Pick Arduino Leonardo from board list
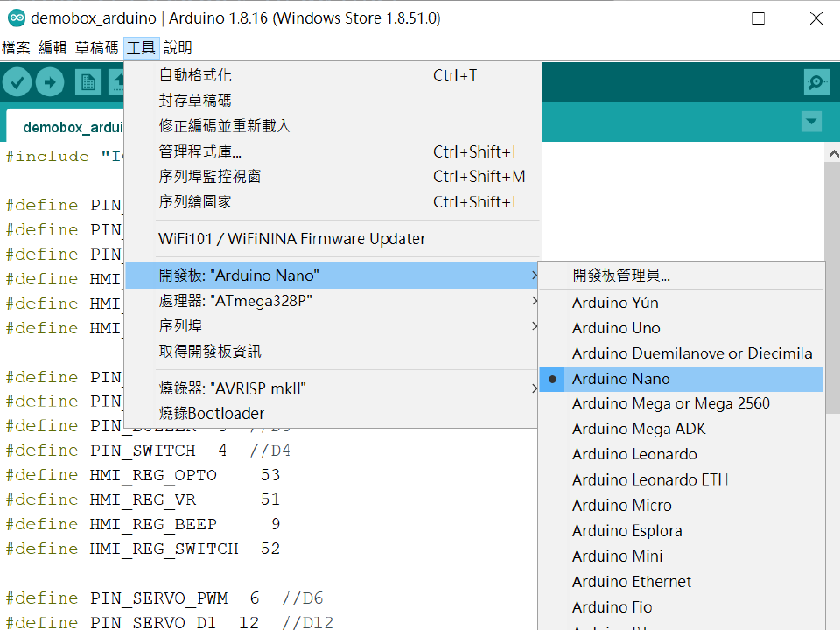The width and height of the screenshot is (840, 630). pyautogui.click(x=634, y=454)
